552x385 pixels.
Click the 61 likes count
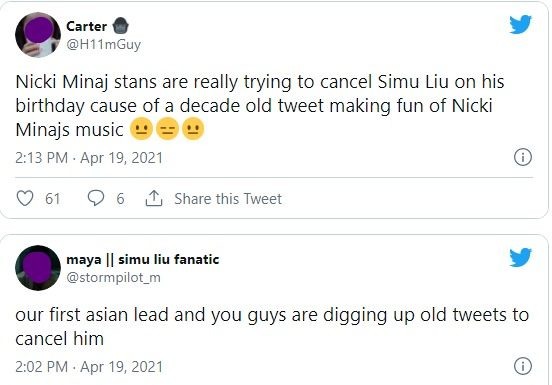click(x=52, y=199)
